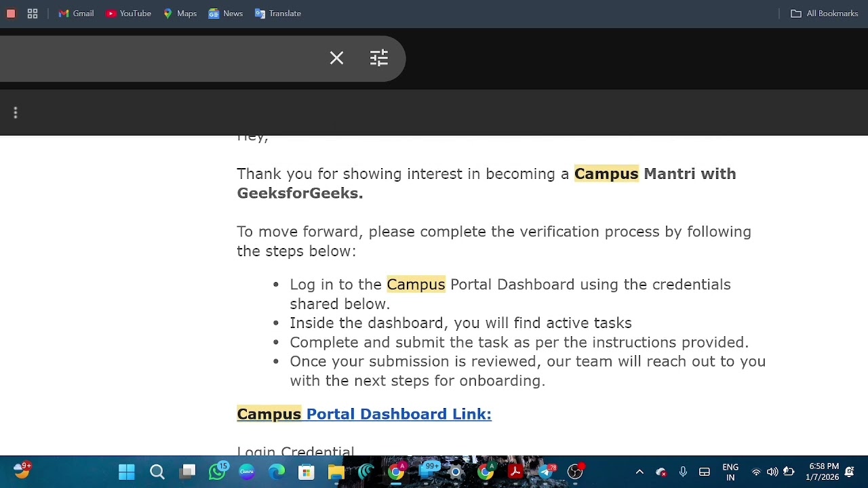The height and width of the screenshot is (488, 868).
Task: Open the notification center bell icon
Action: 850,472
